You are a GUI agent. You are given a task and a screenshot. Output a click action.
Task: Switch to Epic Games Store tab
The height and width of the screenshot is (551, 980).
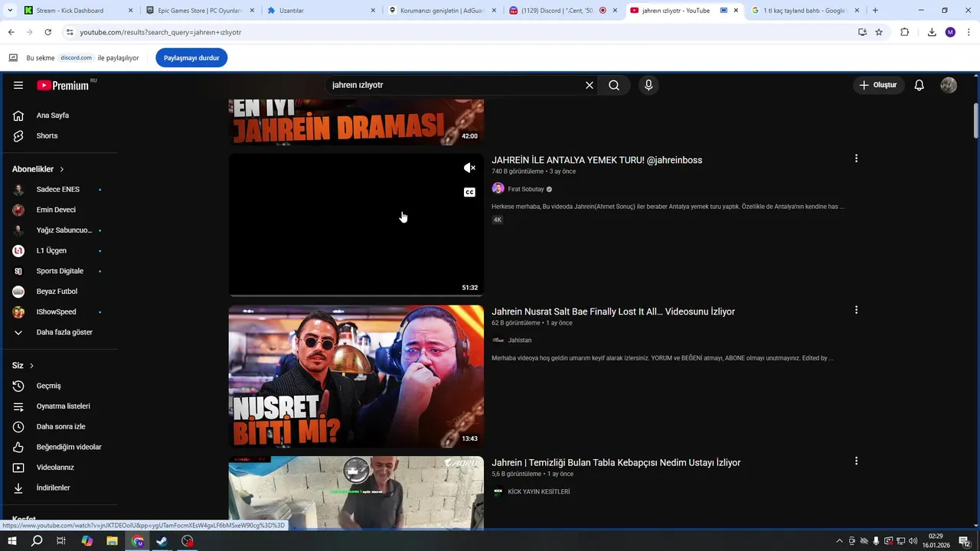[199, 11]
